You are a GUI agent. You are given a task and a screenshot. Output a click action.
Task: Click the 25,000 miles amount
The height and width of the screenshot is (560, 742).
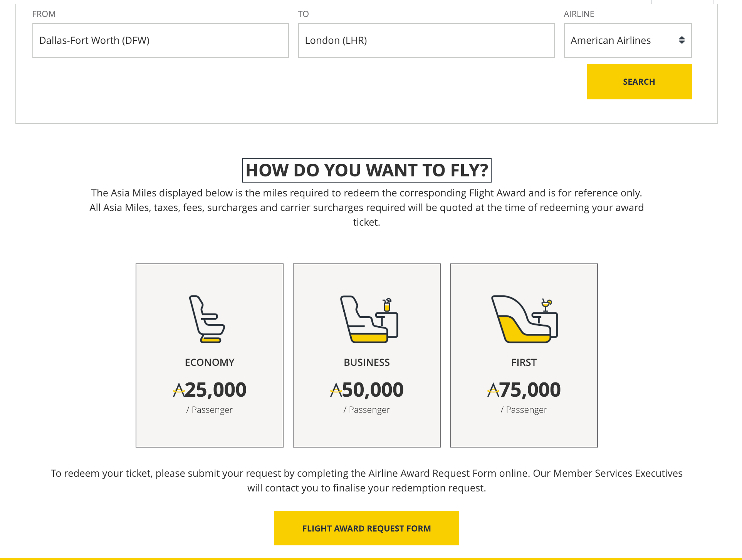[216, 390]
